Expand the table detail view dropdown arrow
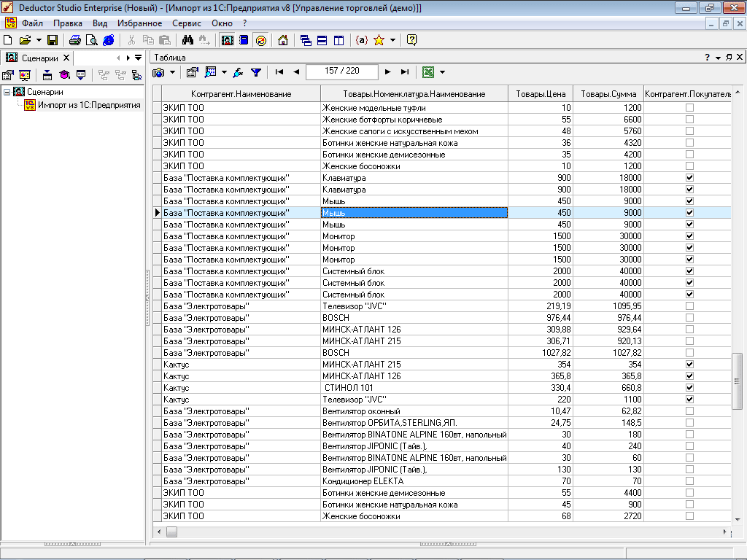Screen dimensions: 747x560 224,72
